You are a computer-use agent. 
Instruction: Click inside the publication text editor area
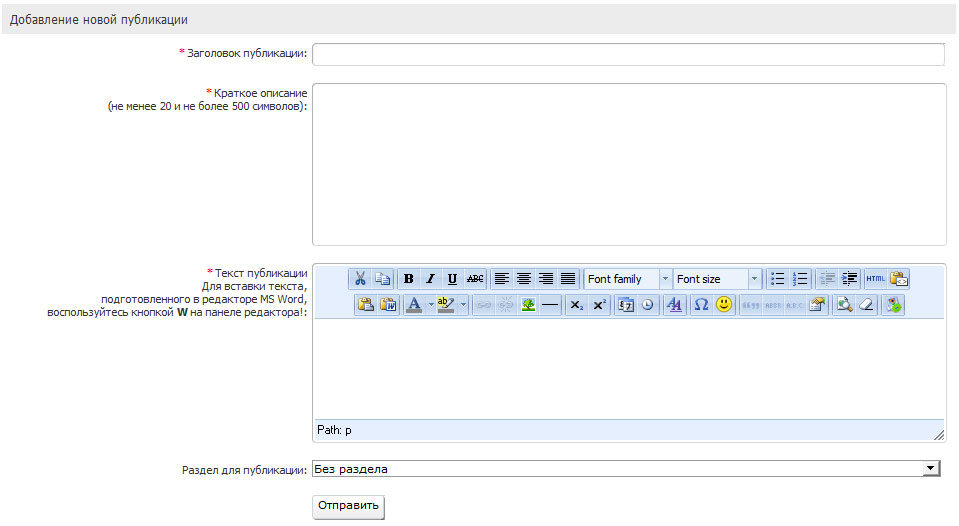(629, 369)
